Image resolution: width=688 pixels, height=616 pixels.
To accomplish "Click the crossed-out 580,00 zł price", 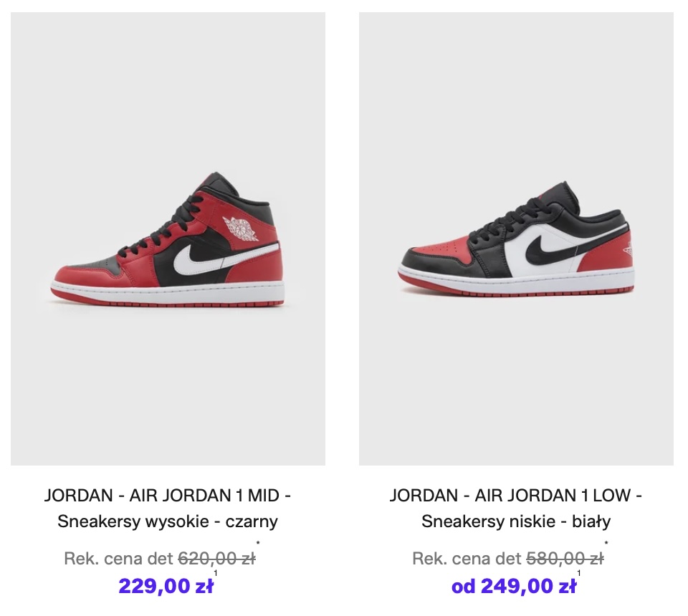I will [565, 559].
